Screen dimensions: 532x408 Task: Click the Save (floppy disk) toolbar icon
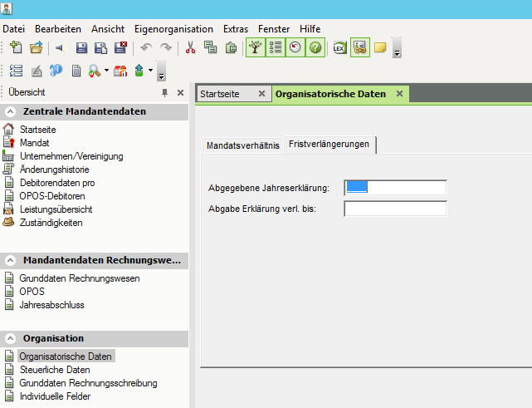tap(81, 48)
